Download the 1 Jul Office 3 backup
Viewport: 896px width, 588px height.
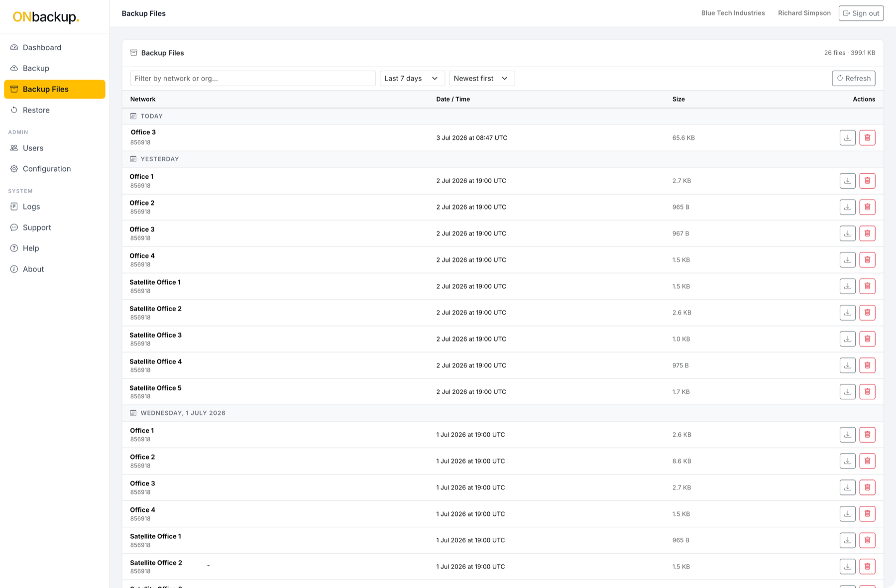[x=847, y=487]
